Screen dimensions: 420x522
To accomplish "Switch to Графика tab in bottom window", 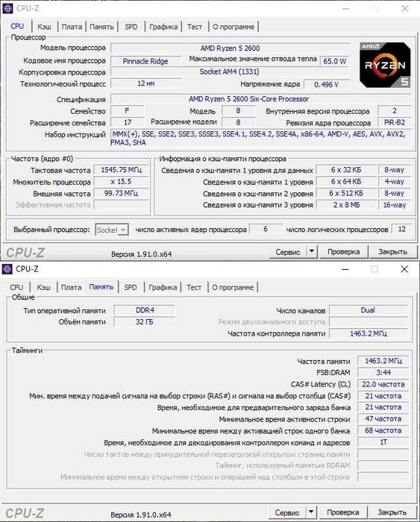I will point(163,287).
